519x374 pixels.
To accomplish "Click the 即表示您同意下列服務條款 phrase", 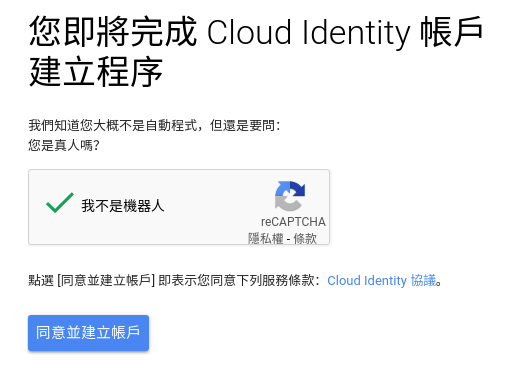I will point(237,280).
